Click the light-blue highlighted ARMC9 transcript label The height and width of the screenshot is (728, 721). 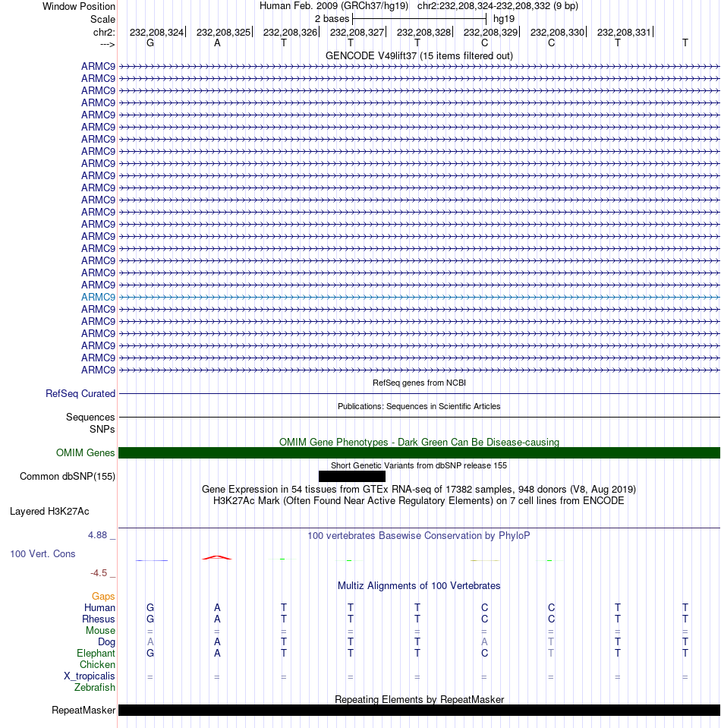pos(98,297)
